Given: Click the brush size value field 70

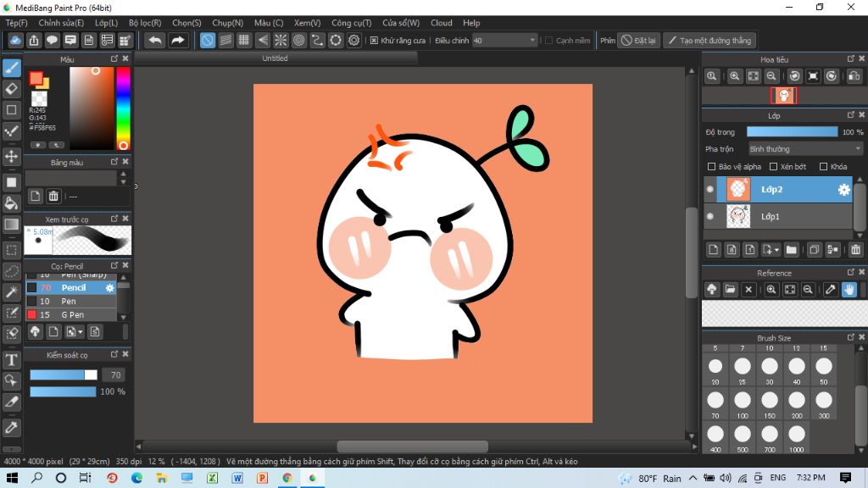Looking at the screenshot, I should pyautogui.click(x=114, y=375).
